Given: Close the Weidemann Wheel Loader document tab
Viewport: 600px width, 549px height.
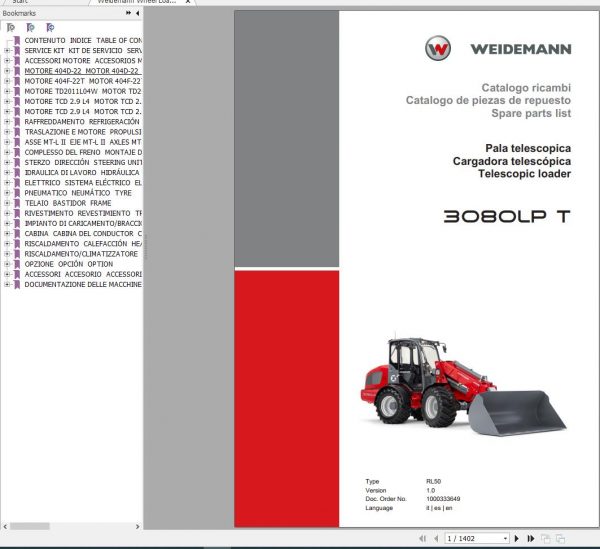Looking at the screenshot, I should coord(188,2).
